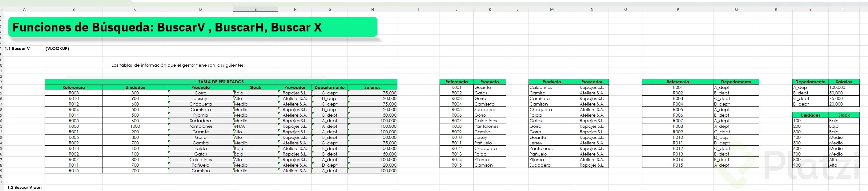
Task: Select 'Guante' in the Referencia-Producto table
Action: pyautogui.click(x=490, y=87)
